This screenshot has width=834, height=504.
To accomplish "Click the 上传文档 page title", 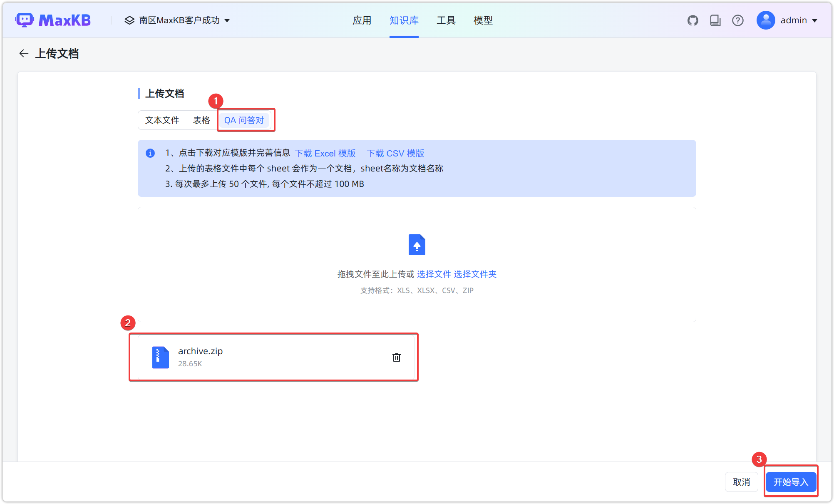I will (57, 53).
